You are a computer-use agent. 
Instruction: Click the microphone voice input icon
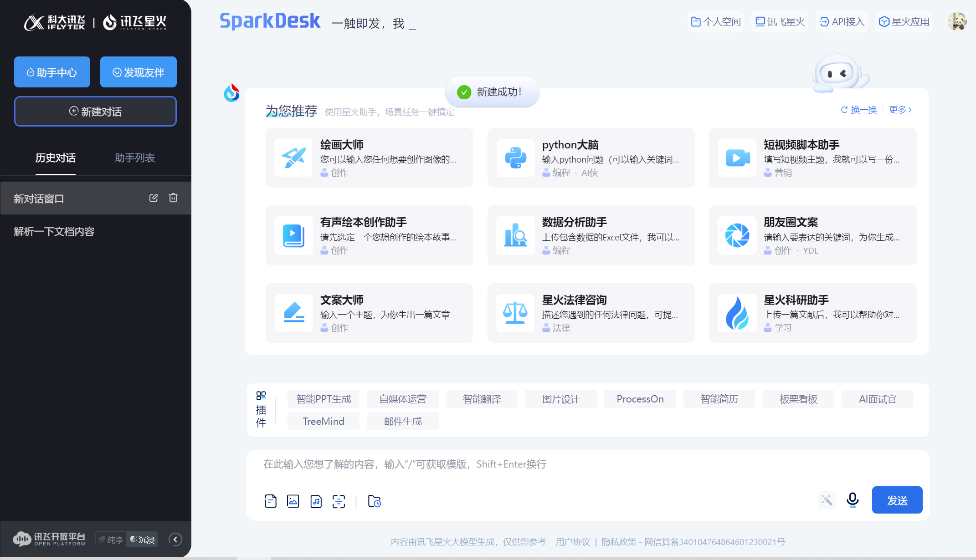click(853, 500)
